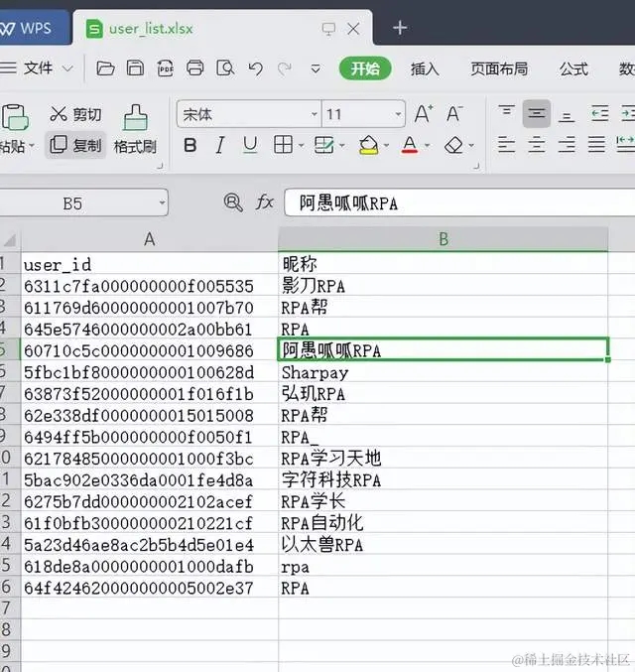Open the 文件 File menu
Image resolution: width=635 pixels, height=672 pixels.
tap(38, 68)
